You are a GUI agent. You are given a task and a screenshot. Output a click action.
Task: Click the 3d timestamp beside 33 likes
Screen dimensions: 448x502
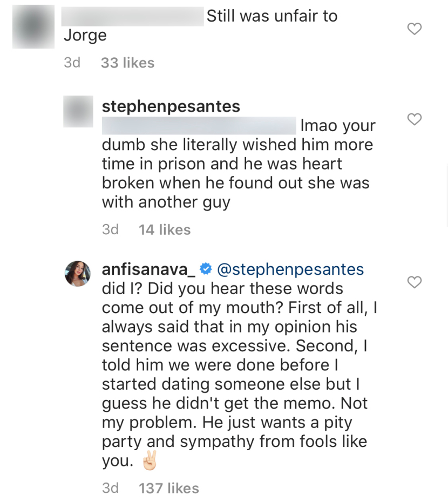pos(72,63)
